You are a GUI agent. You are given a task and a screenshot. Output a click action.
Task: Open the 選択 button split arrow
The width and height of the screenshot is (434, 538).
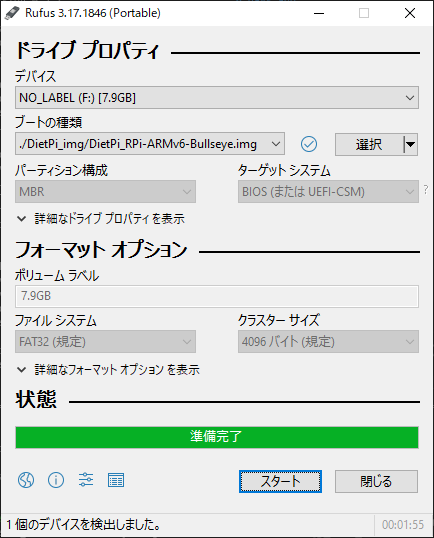coord(411,144)
